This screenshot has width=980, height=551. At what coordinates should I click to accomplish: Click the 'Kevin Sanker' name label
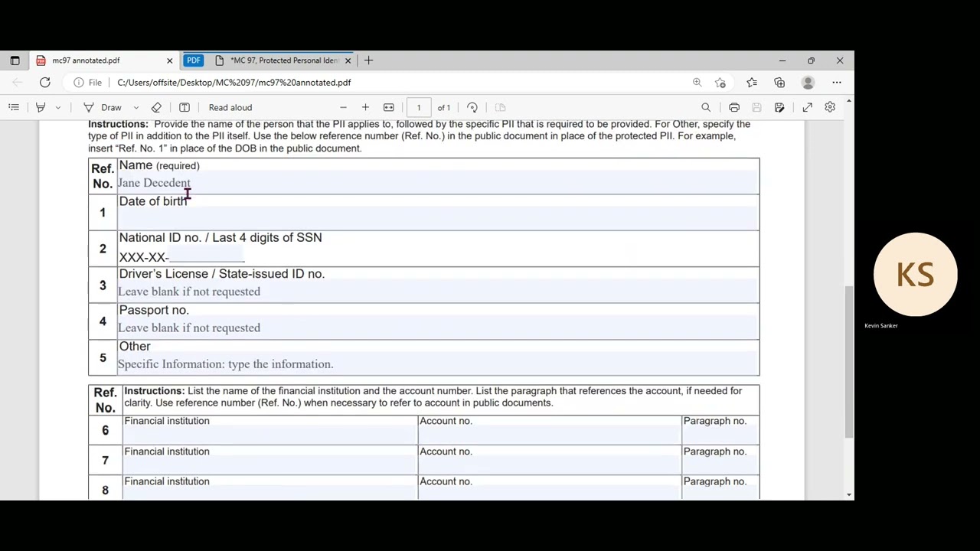pyautogui.click(x=881, y=326)
